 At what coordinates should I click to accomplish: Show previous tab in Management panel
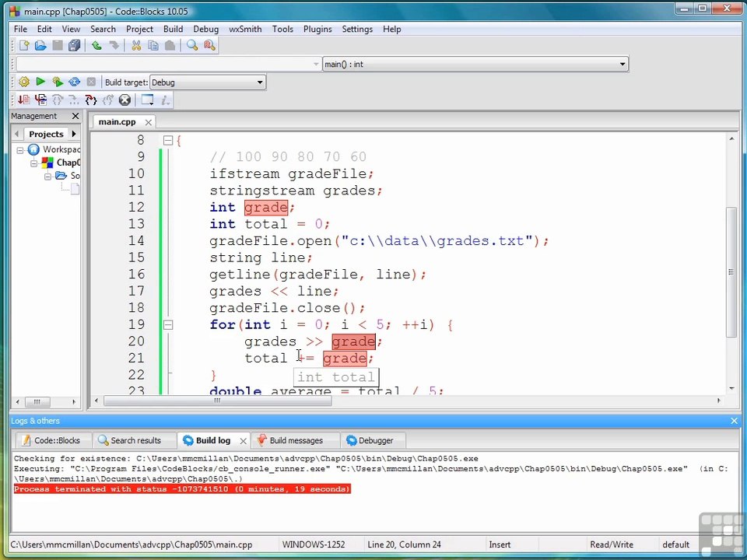[17, 134]
